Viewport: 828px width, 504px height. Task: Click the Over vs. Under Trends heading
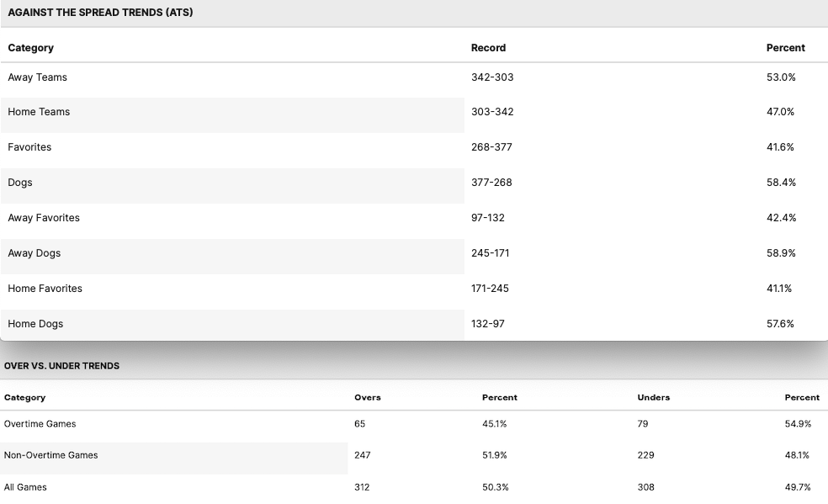click(61, 366)
